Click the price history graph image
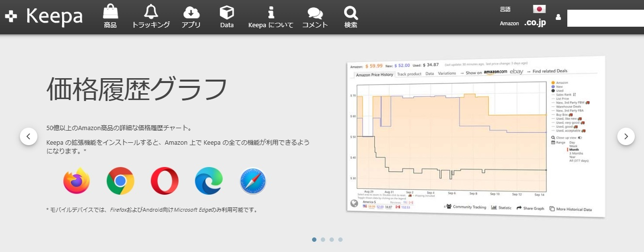The height and width of the screenshot is (252, 644). (x=476, y=137)
